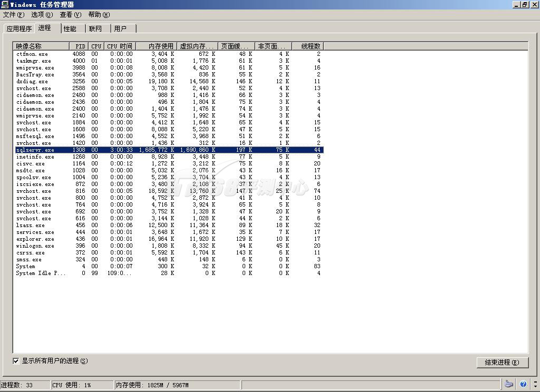Select the cisvc.exe process row
The width and height of the screenshot is (540, 392).
click(169, 163)
